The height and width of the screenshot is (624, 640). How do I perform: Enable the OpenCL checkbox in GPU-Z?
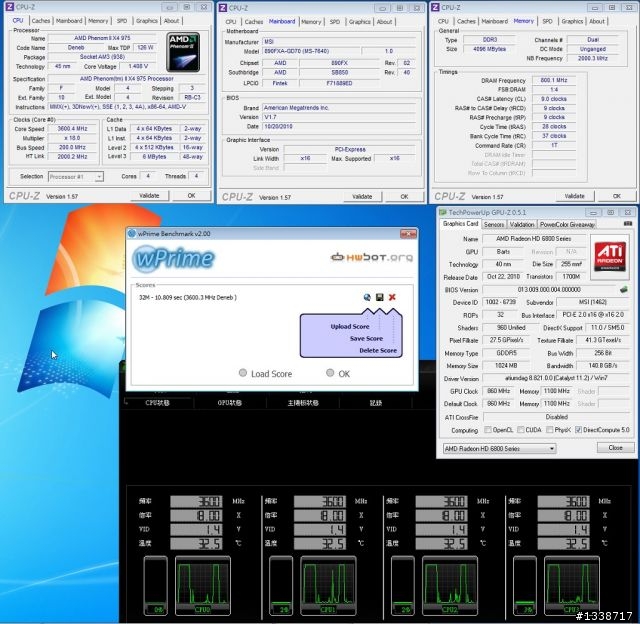point(489,430)
